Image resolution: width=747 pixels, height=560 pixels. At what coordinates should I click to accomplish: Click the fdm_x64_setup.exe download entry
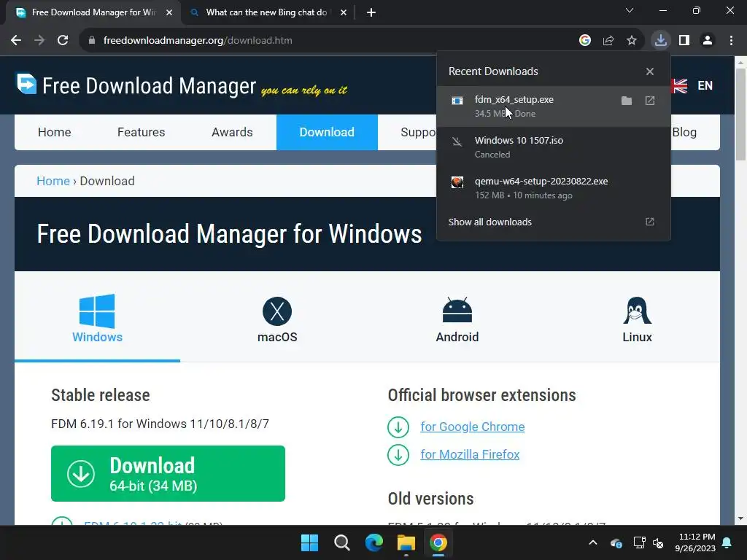(x=553, y=106)
